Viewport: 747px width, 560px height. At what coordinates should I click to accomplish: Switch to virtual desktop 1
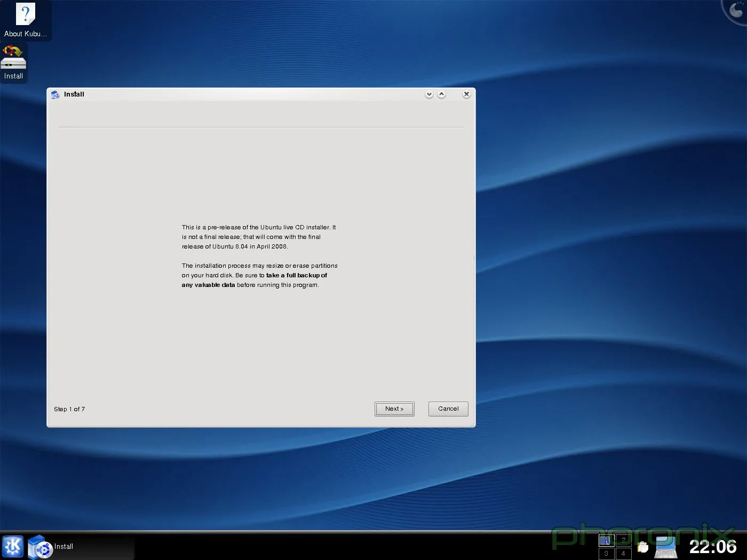pyautogui.click(x=607, y=540)
